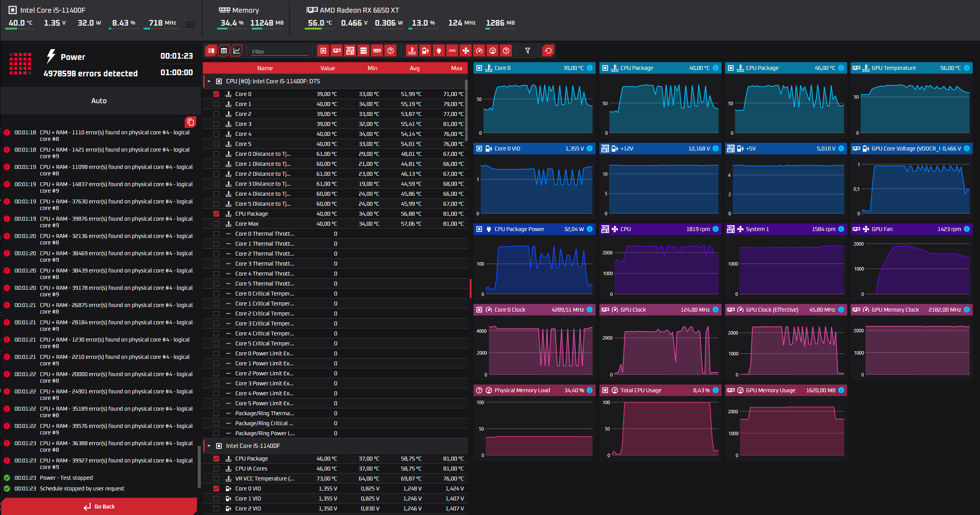Select the 'Core 0 Distance to Tj...' row
Image resolution: width=980 pixels, height=515 pixels.
(335, 154)
